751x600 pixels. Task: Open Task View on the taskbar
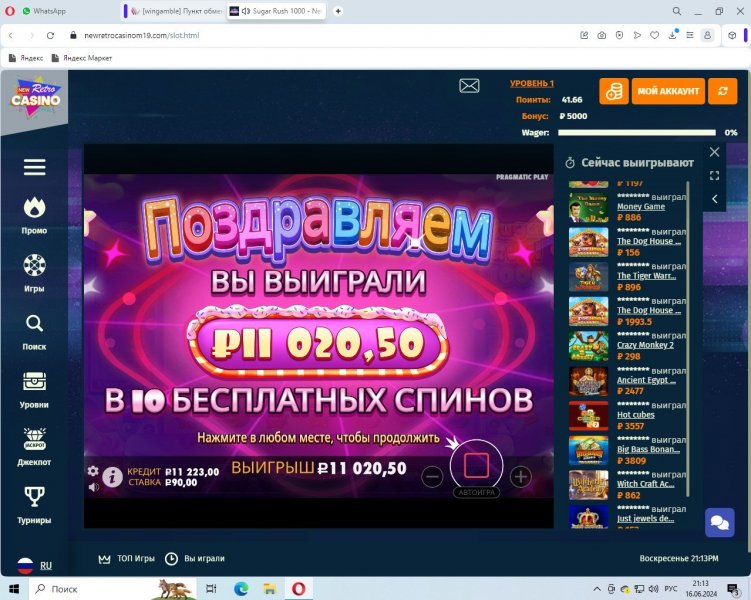(x=211, y=589)
